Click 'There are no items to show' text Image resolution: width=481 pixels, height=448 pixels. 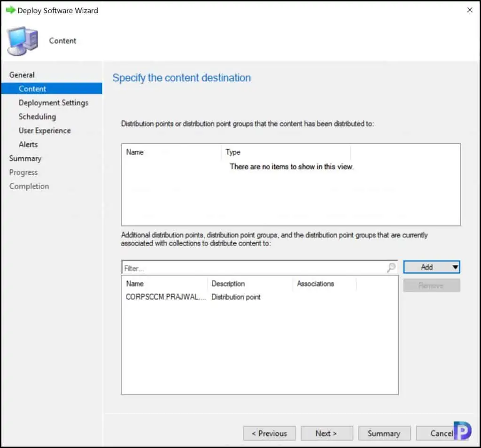(292, 167)
